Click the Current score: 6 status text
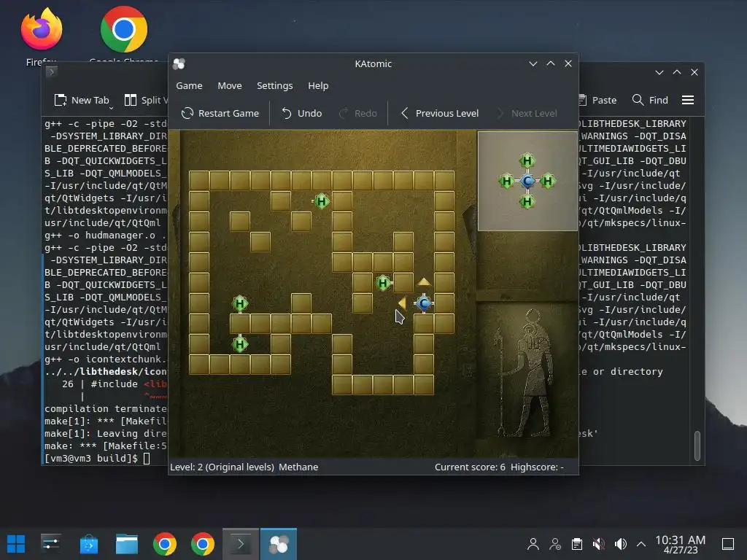The width and height of the screenshot is (747, 560). [470, 467]
